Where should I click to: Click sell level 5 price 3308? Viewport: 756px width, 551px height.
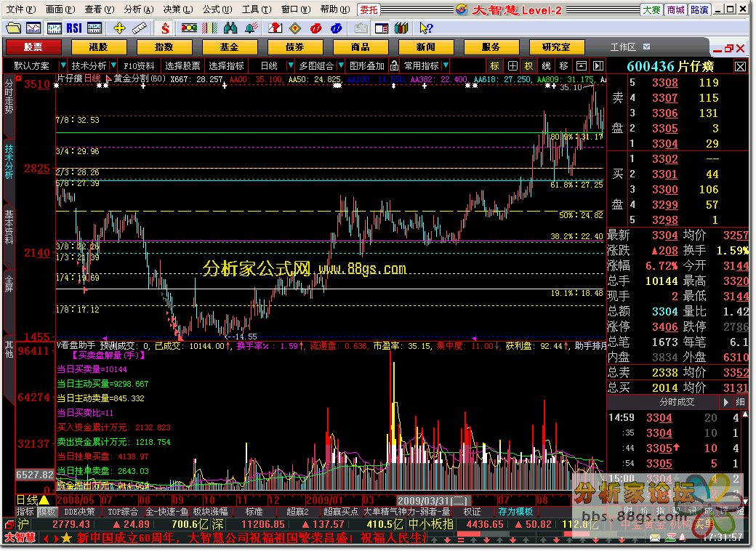(665, 83)
